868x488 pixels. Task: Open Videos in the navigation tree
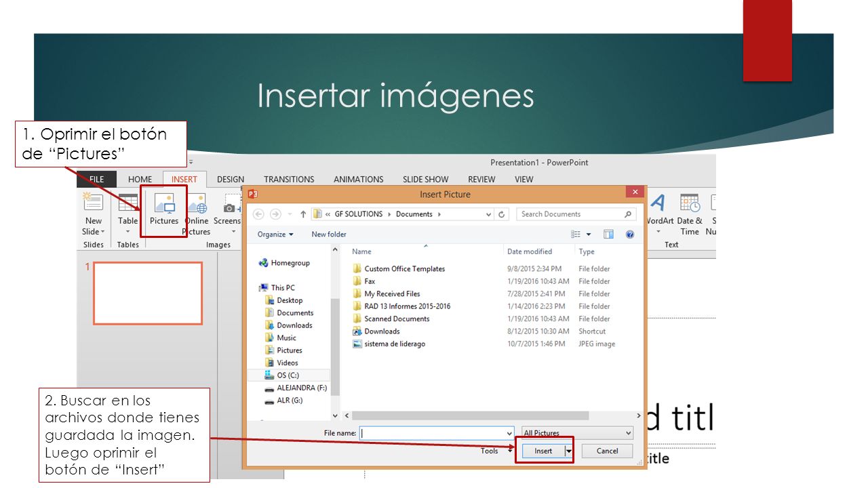click(x=288, y=363)
